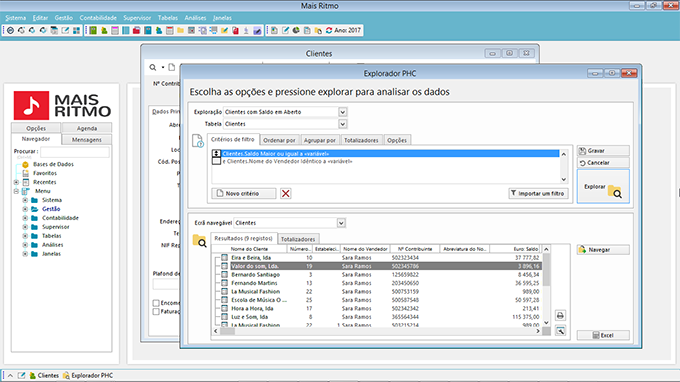Image resolution: width=680 pixels, height=382 pixels.
Task: Click the yellow folder toolbar icon
Action: (180, 30)
